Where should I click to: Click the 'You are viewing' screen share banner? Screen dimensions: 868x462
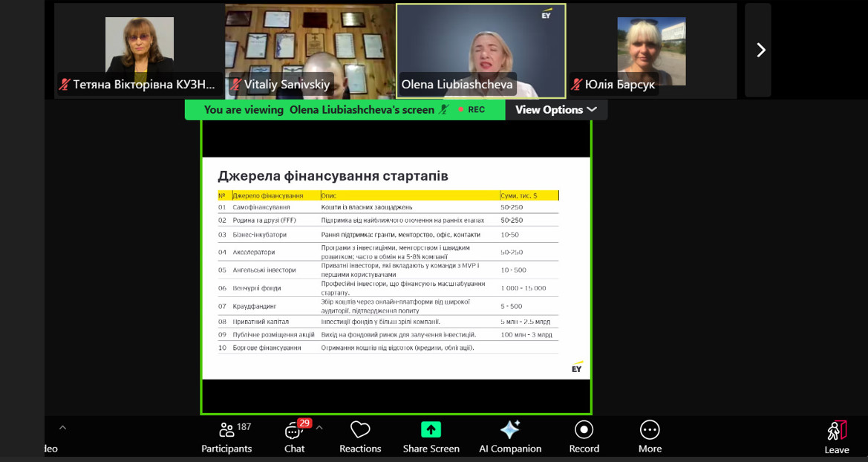click(x=319, y=110)
